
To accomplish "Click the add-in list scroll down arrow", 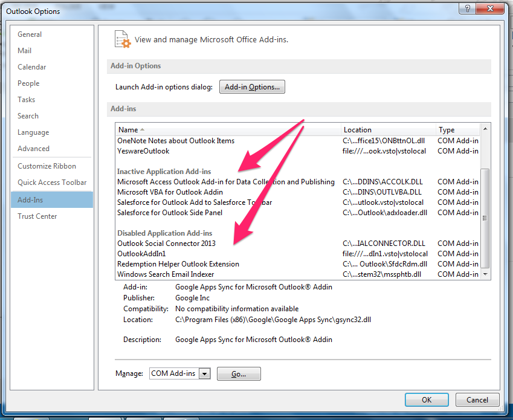I will click(485, 274).
